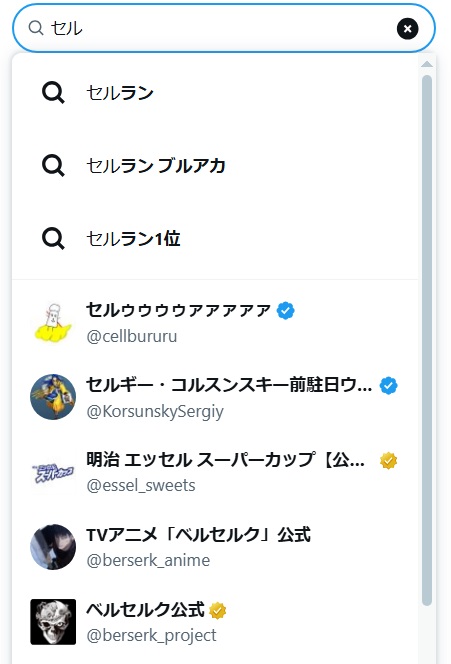Open the @essel_sweets profile logo
Screen dimensions: 451x664
[x=53, y=472]
